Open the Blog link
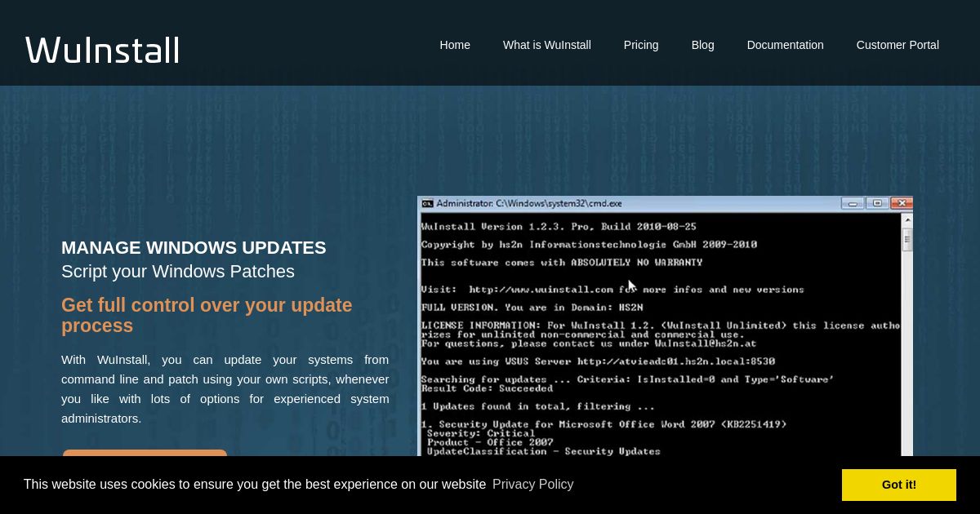The width and height of the screenshot is (980, 514). point(703,45)
